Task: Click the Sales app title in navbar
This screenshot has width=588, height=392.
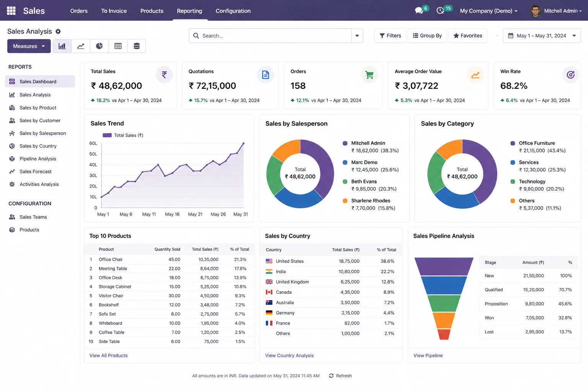Action: coord(34,11)
